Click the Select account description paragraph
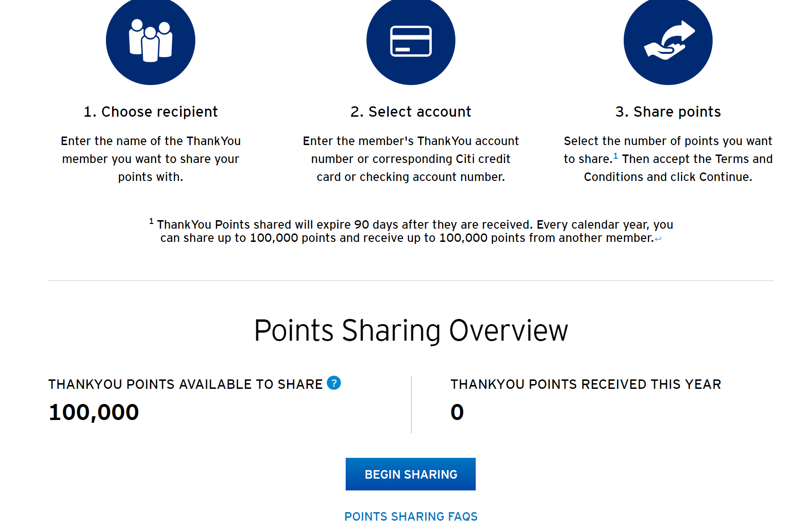802x532 pixels. (x=411, y=159)
